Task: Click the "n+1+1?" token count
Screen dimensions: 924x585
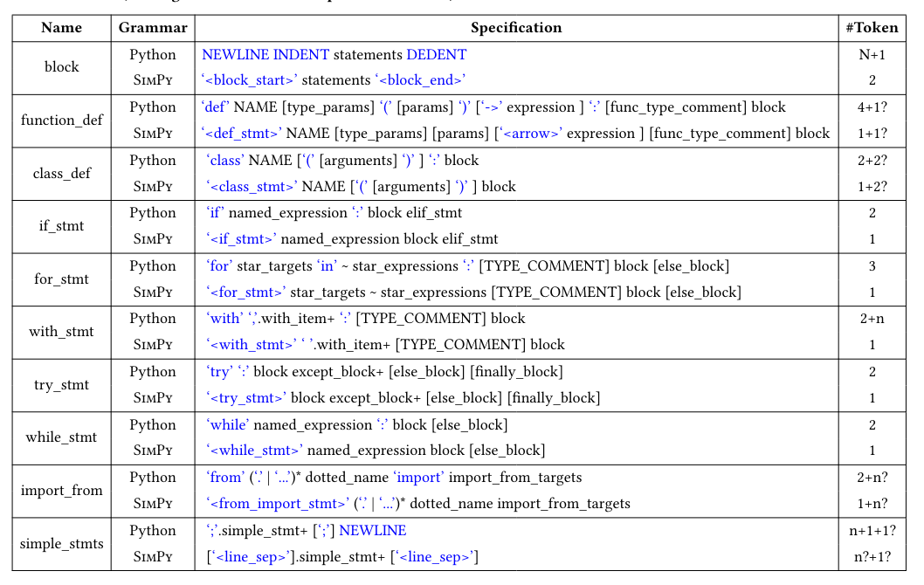Action: click(x=872, y=531)
